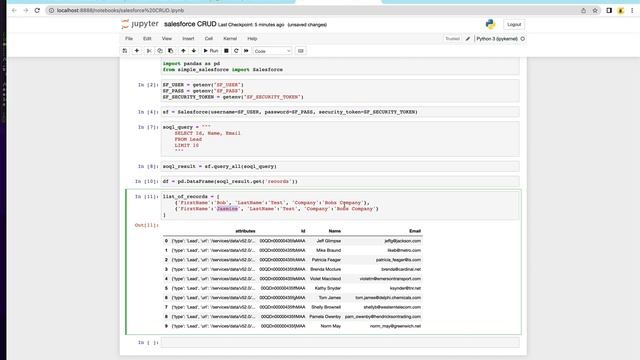640x360 pixels.
Task: Toggle the browser side panel icon
Action: tap(609, 11)
